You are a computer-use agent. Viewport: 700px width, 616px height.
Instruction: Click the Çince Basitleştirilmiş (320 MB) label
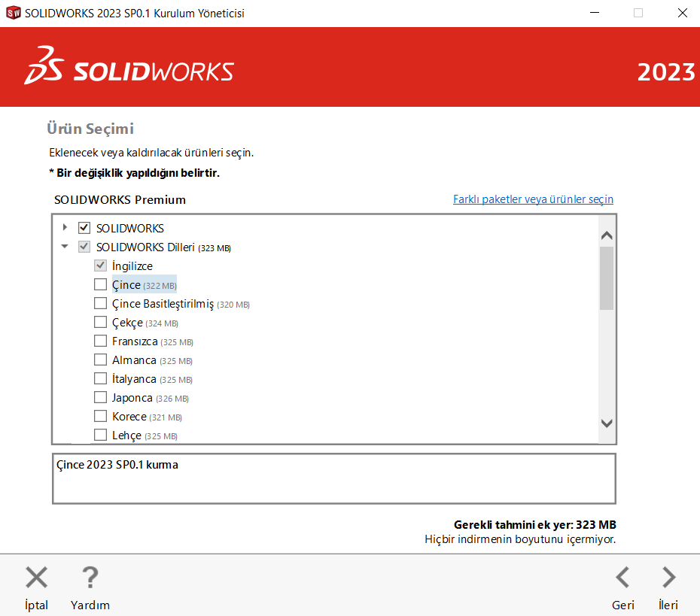pos(181,304)
